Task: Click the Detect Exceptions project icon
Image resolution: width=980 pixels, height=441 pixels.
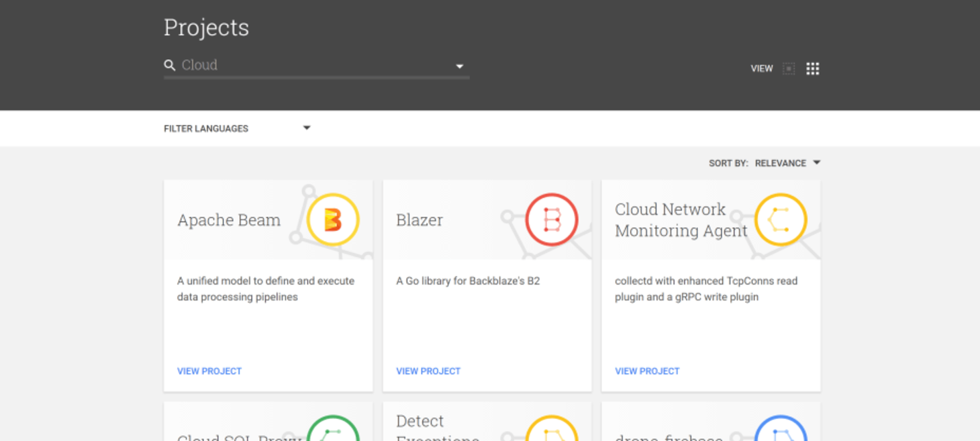Action: 552,428
